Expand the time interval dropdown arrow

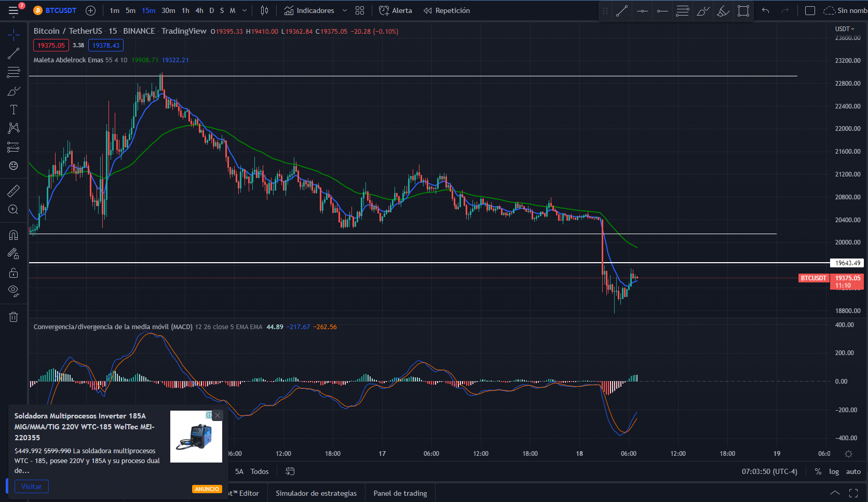[245, 10]
